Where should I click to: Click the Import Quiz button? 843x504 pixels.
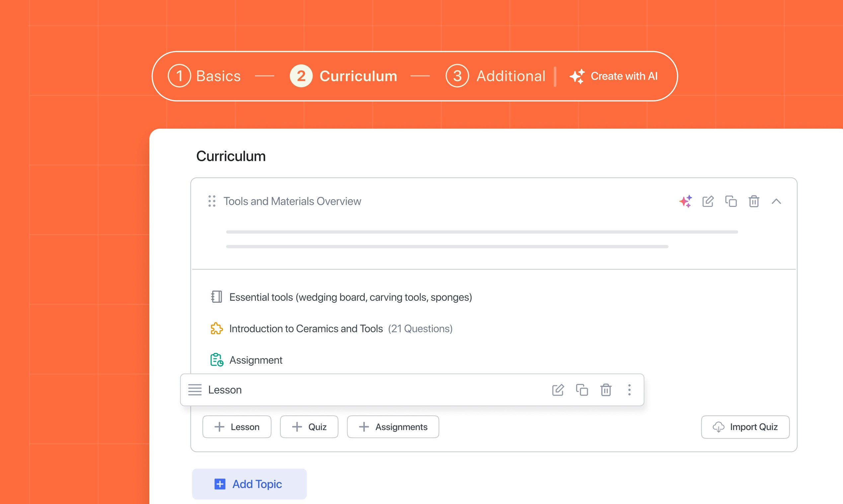pos(745,427)
